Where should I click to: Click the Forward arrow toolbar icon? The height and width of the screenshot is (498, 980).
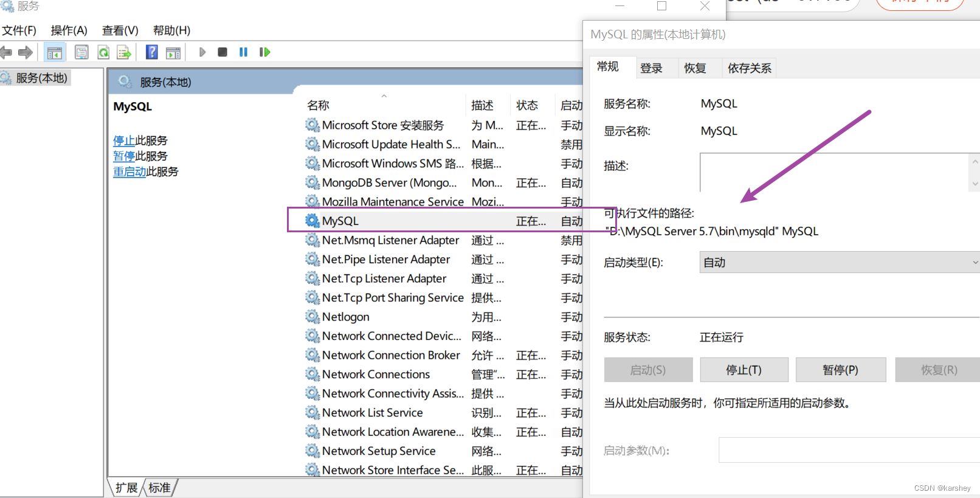pos(26,52)
